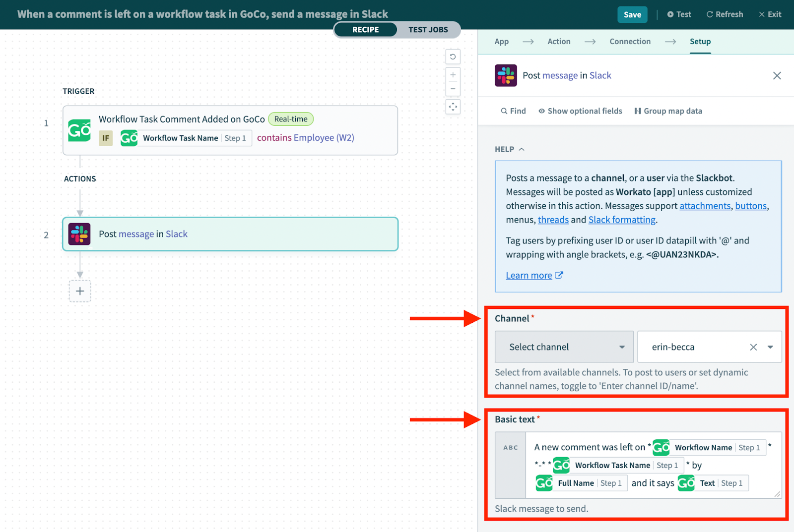Click the Slack link in step 2
Image resolution: width=794 pixels, height=532 pixels.
point(177,234)
